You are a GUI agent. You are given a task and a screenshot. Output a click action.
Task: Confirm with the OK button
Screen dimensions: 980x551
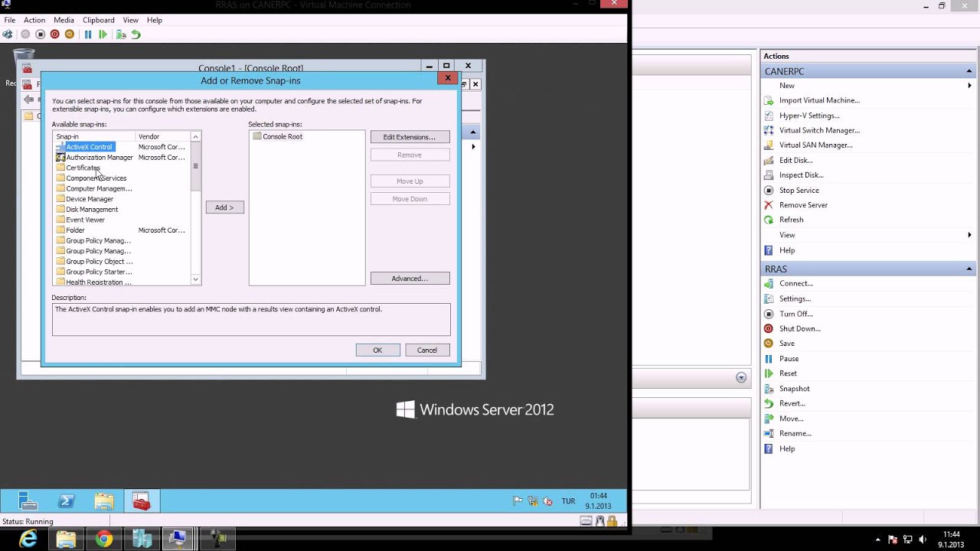coord(377,350)
